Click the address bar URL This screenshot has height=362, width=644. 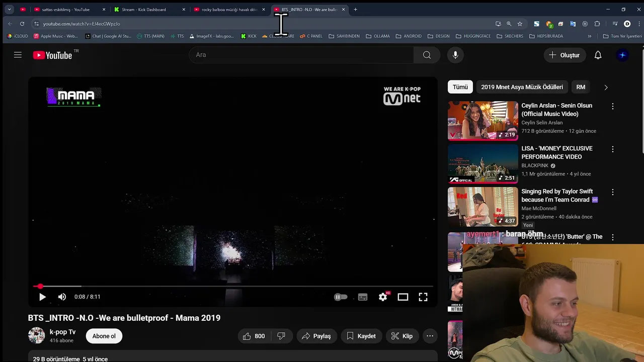click(82, 24)
